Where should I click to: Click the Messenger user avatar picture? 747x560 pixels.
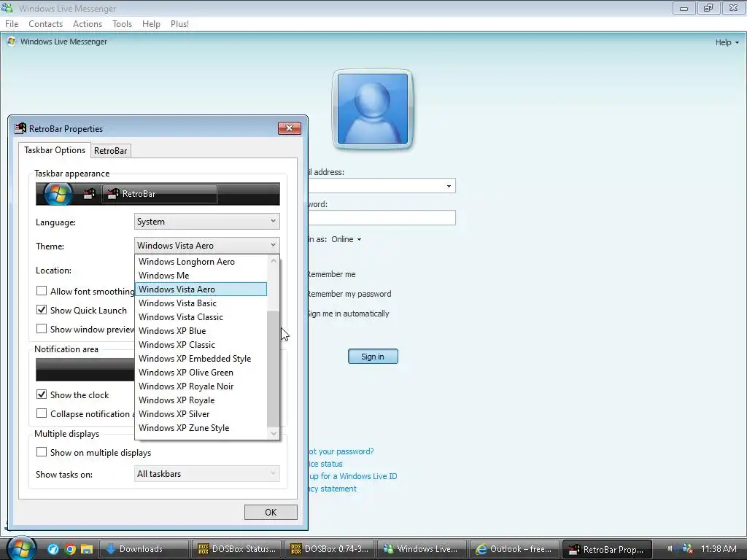click(x=373, y=109)
